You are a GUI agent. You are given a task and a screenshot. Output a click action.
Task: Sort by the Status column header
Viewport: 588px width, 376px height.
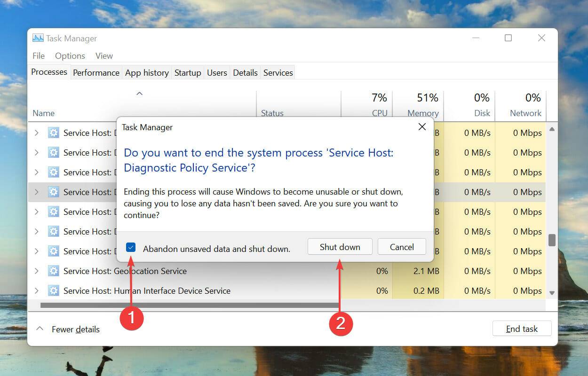click(272, 113)
